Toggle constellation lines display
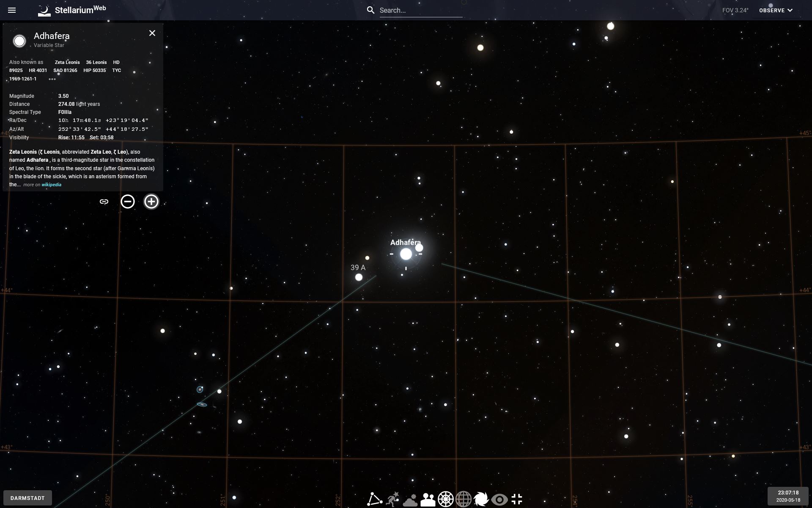Screen dimensions: 812x508 pyautogui.click(x=375, y=499)
